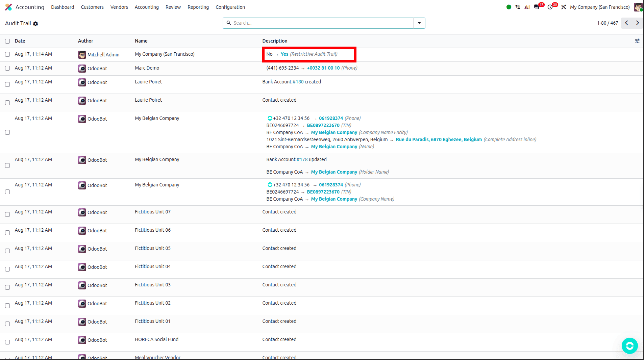
Task: Click the Holder Name change description line
Action: click(327, 172)
